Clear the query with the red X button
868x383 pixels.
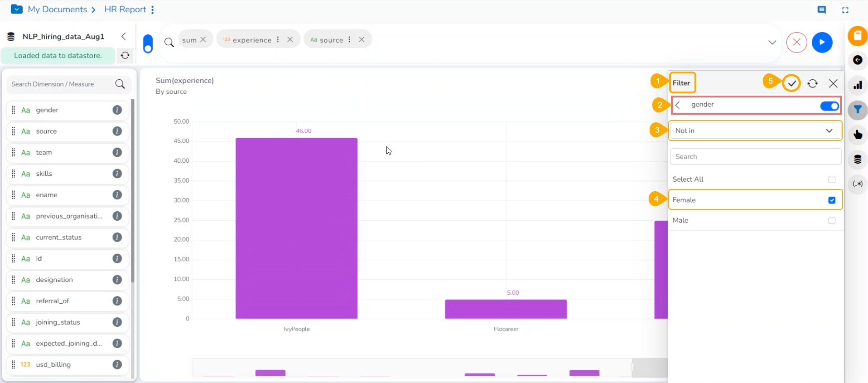[x=797, y=43]
